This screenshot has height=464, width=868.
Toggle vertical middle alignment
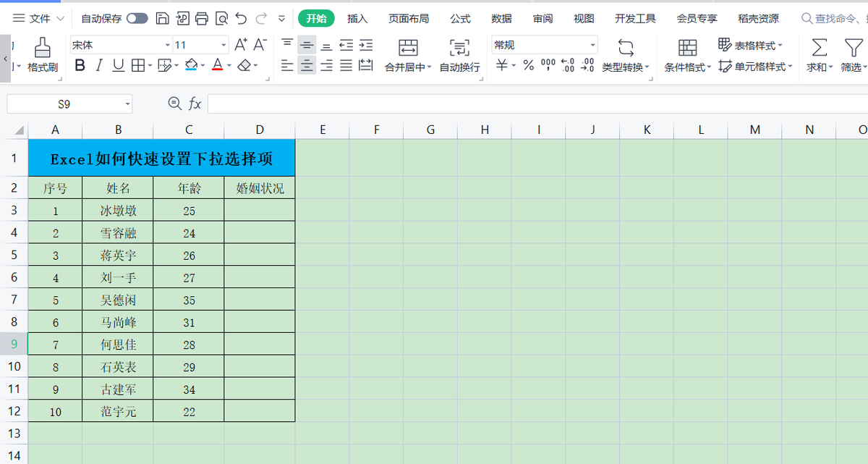click(x=307, y=45)
